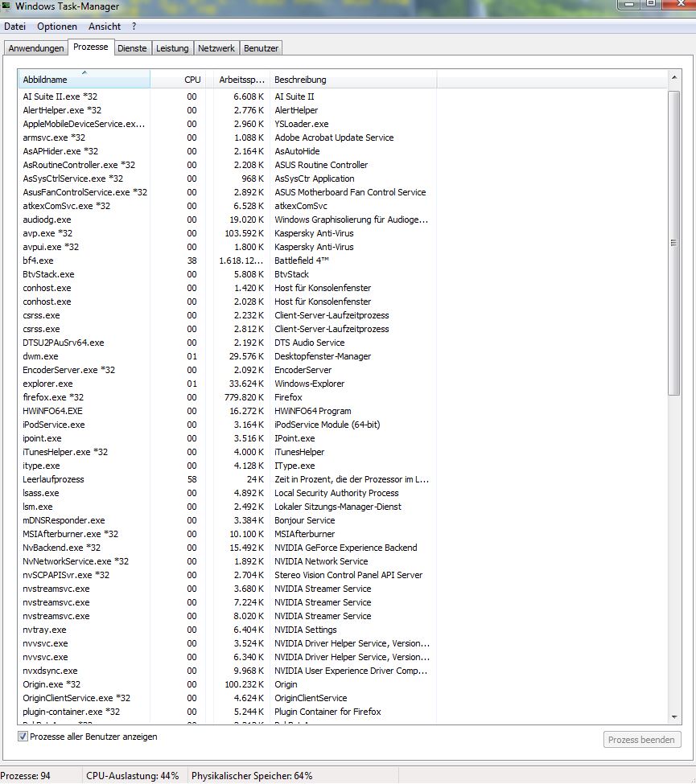
Task: Switch to the Dienste tab
Action: tap(132, 48)
